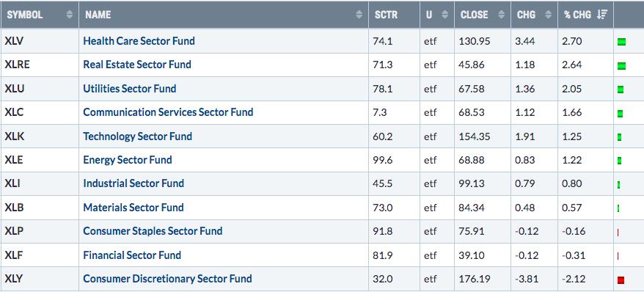
Task: Open Financial Sector Fund link
Action: (132, 255)
